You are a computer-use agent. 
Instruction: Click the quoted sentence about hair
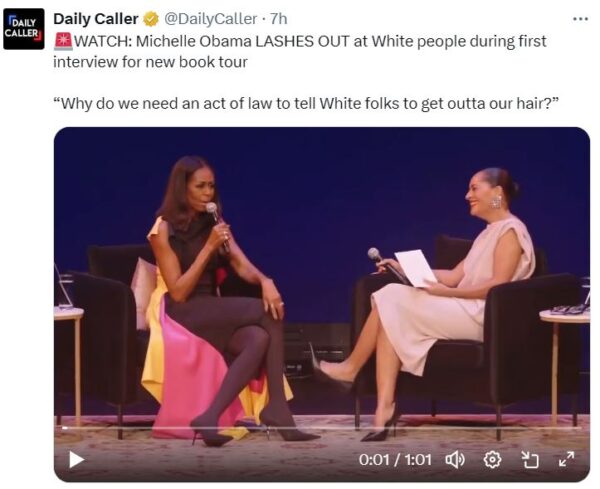coord(306,103)
